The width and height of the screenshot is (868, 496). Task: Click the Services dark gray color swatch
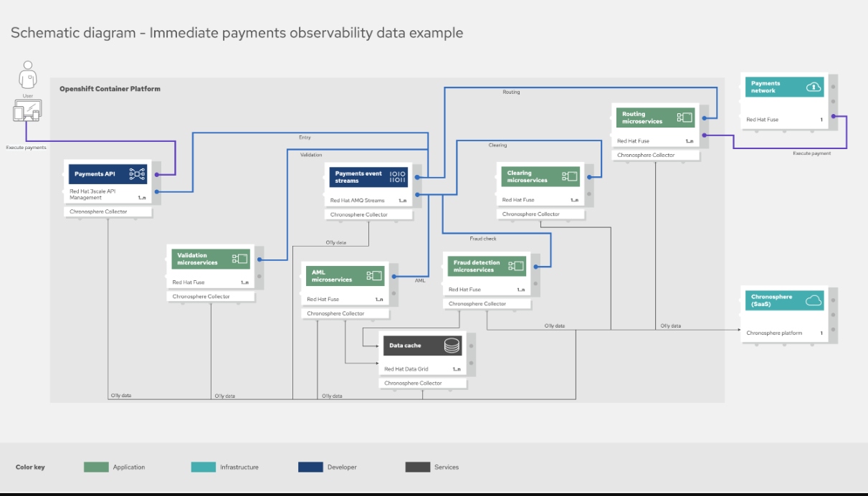418,467
